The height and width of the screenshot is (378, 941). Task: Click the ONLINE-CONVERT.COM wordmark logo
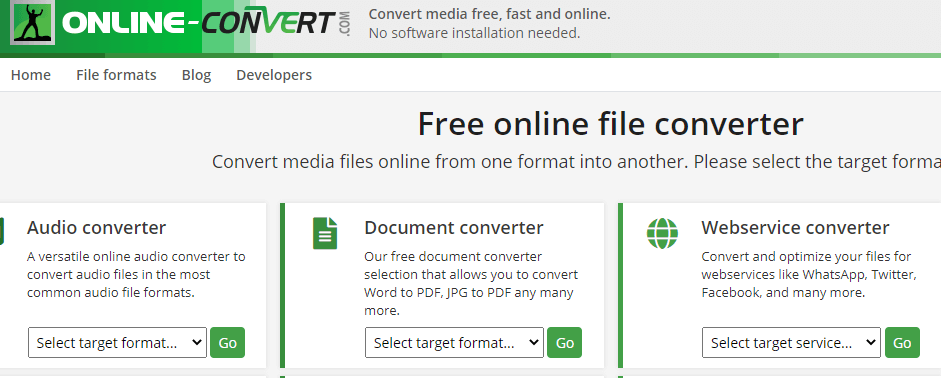(206, 24)
